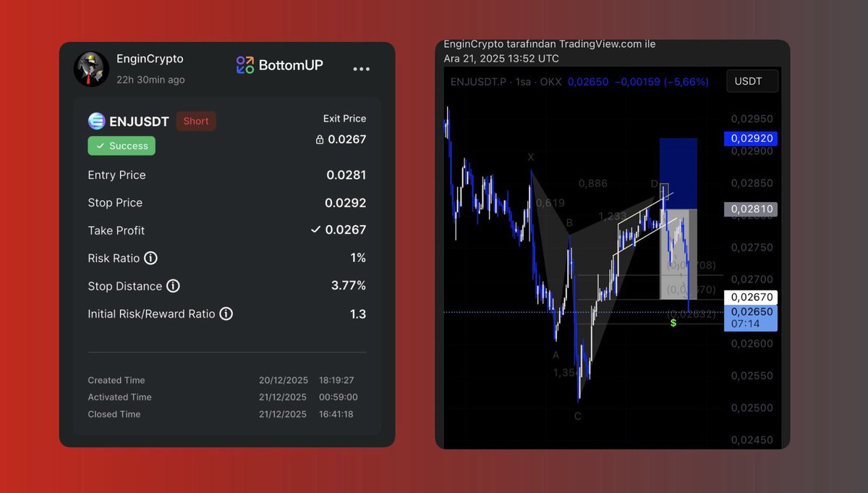Viewport: 868px width, 493px height.
Task: Click the EnginCrypto username
Action: click(x=150, y=59)
